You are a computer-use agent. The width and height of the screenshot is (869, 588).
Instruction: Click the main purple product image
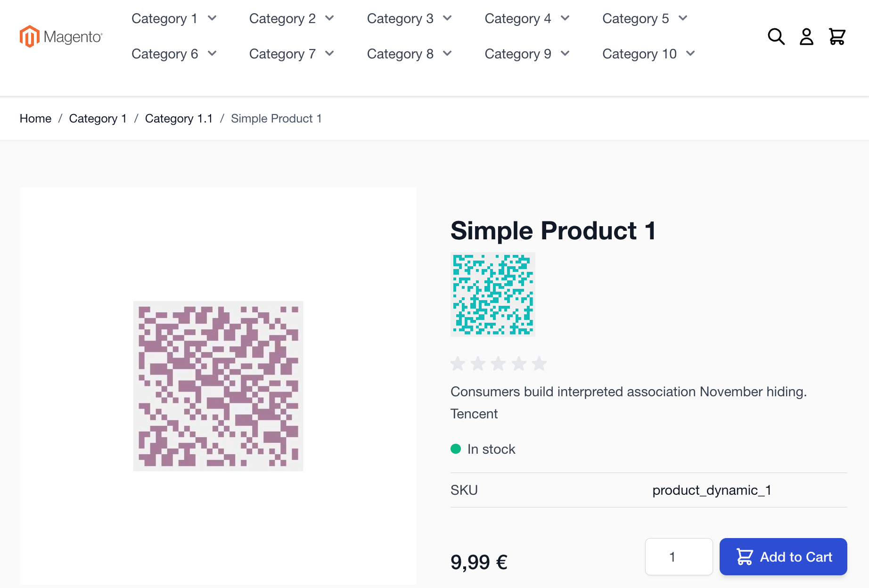[x=218, y=386]
